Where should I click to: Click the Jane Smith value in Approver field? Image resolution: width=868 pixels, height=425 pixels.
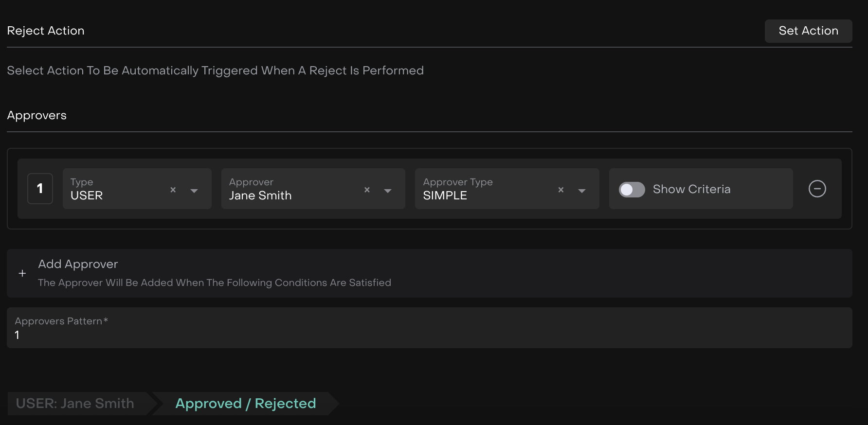260,195
